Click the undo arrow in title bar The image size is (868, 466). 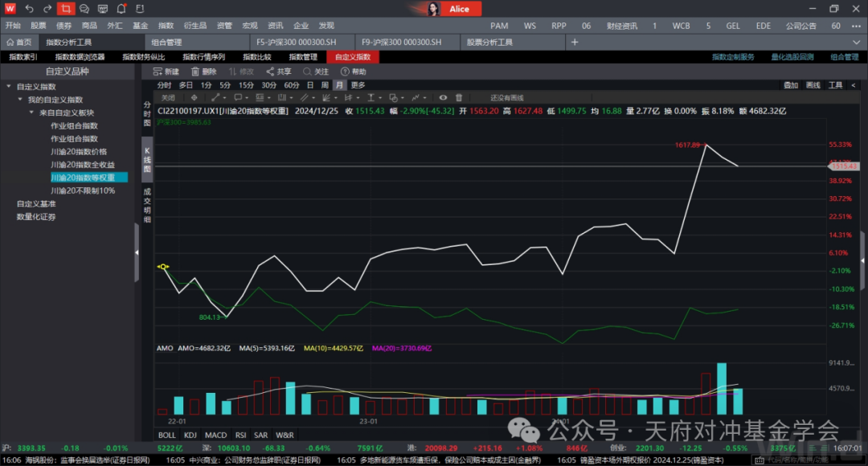point(30,9)
